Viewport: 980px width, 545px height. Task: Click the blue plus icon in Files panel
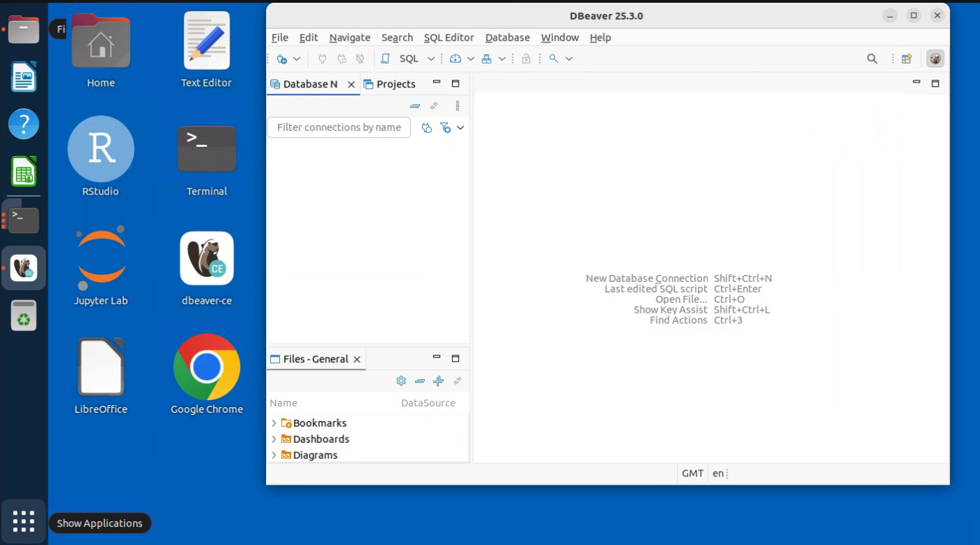[438, 381]
